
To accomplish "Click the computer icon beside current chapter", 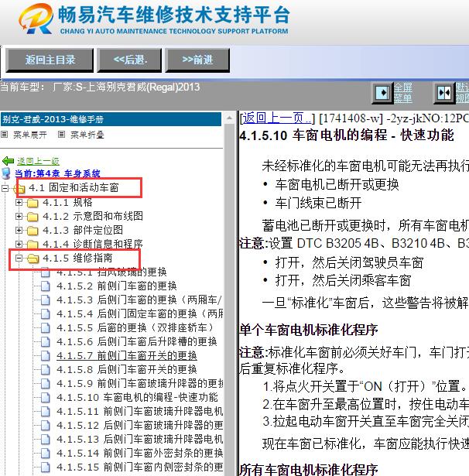I will tap(6, 173).
